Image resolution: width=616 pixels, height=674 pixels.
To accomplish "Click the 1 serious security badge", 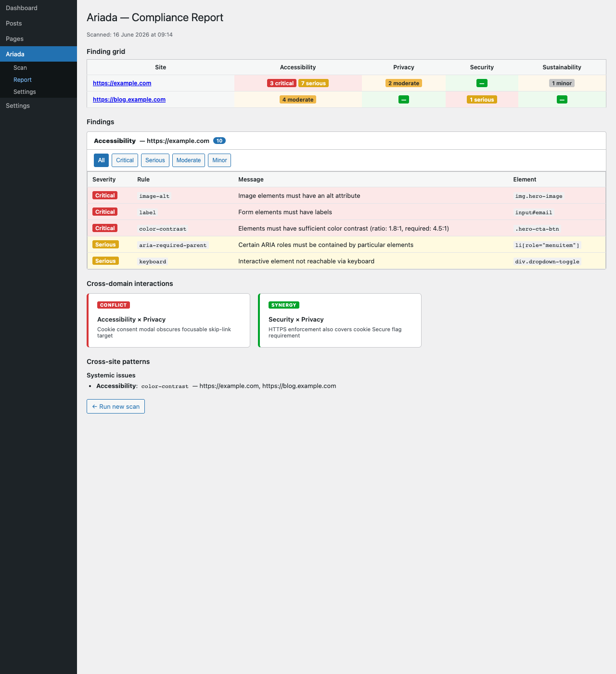I will pyautogui.click(x=482, y=100).
